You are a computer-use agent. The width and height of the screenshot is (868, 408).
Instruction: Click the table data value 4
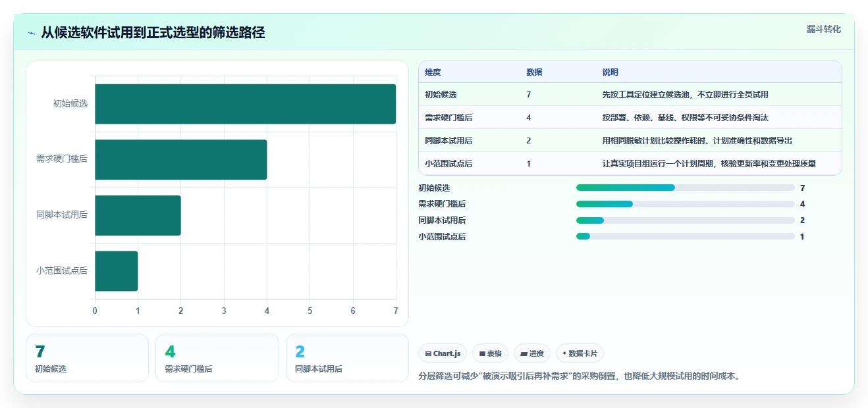[529, 118]
